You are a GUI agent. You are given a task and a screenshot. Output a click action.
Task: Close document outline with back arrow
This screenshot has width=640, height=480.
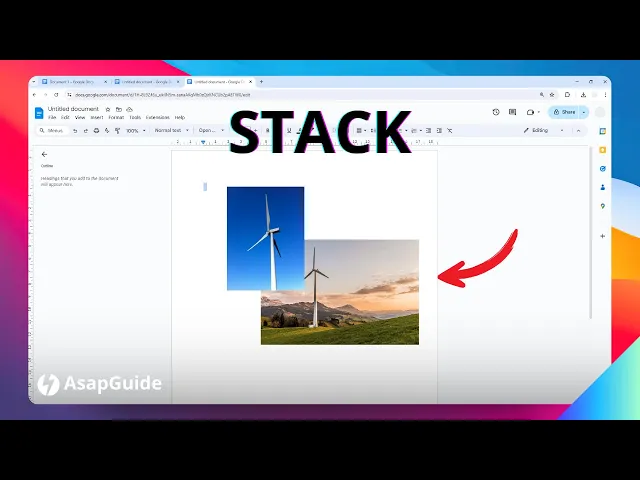[44, 154]
